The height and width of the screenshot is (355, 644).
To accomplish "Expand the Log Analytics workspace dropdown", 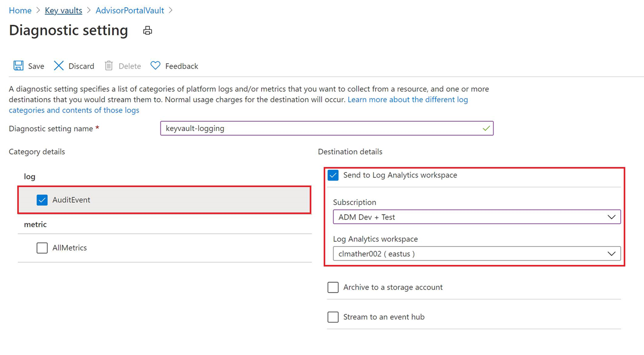I will 476,254.
